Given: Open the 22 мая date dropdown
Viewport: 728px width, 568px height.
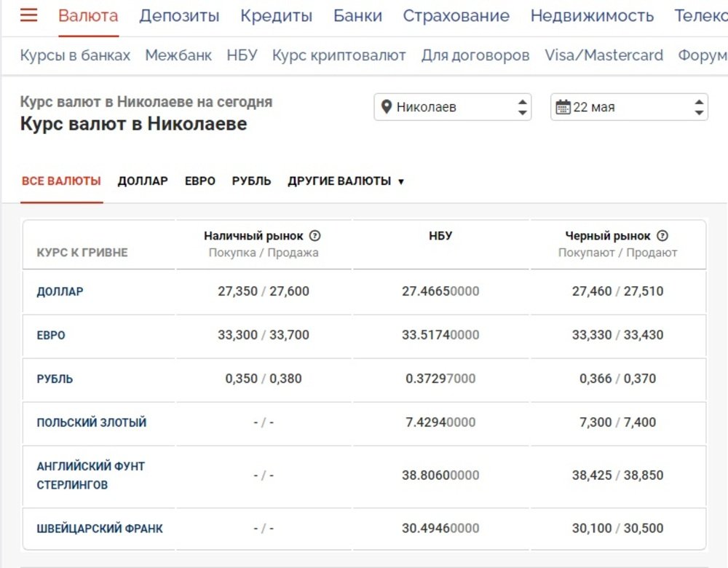Looking at the screenshot, I should point(629,107).
